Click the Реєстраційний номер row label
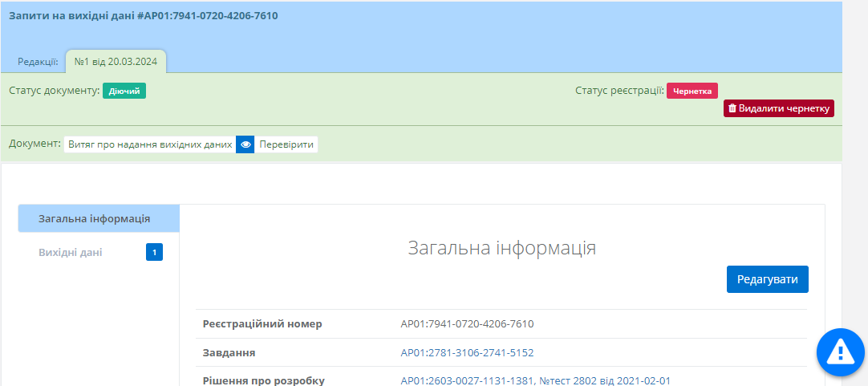The height and width of the screenshot is (386, 868). (262, 324)
